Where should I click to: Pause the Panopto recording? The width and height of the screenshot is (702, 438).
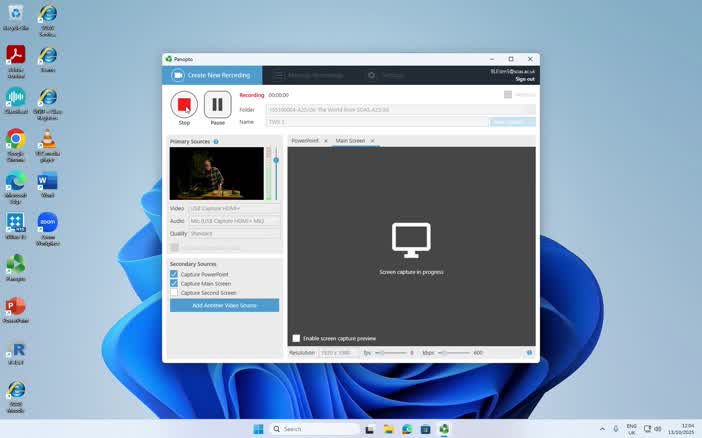pyautogui.click(x=218, y=104)
